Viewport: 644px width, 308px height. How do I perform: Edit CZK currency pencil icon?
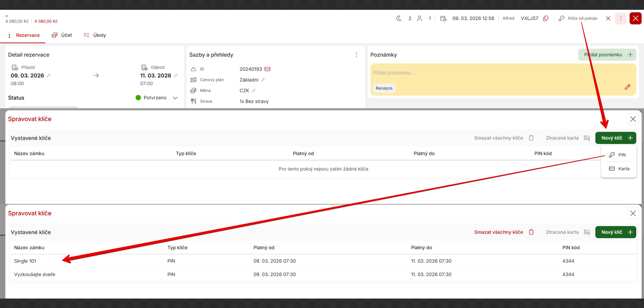click(254, 91)
